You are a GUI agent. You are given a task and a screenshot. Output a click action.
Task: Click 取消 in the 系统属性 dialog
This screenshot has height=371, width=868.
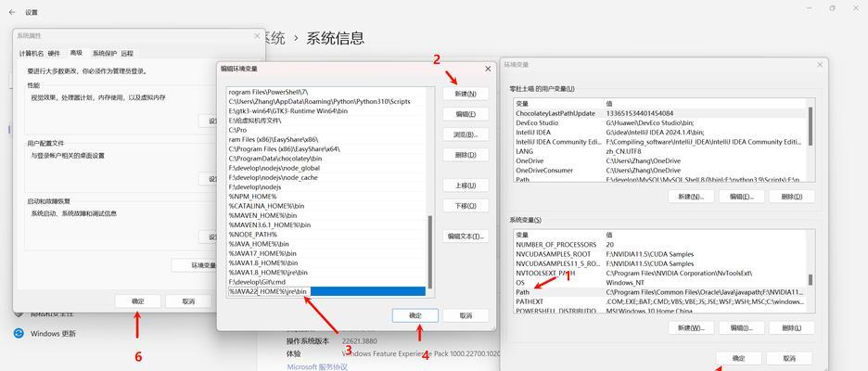tap(188, 301)
